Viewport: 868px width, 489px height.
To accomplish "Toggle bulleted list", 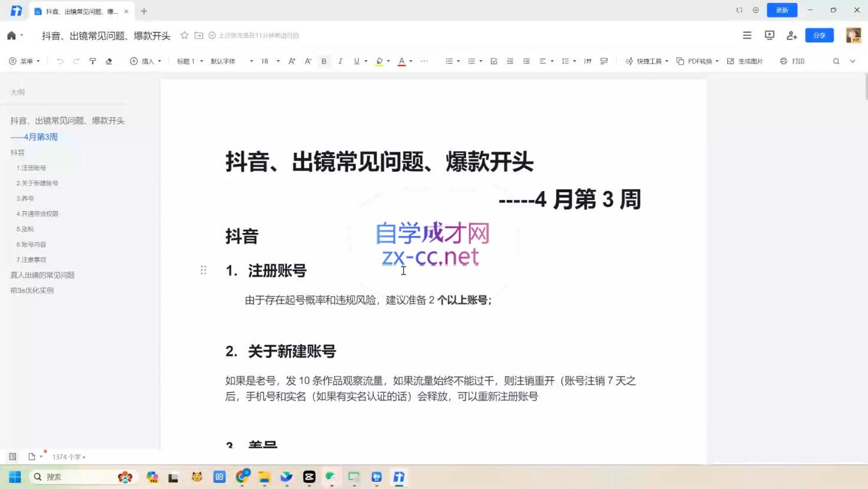I will point(449,61).
